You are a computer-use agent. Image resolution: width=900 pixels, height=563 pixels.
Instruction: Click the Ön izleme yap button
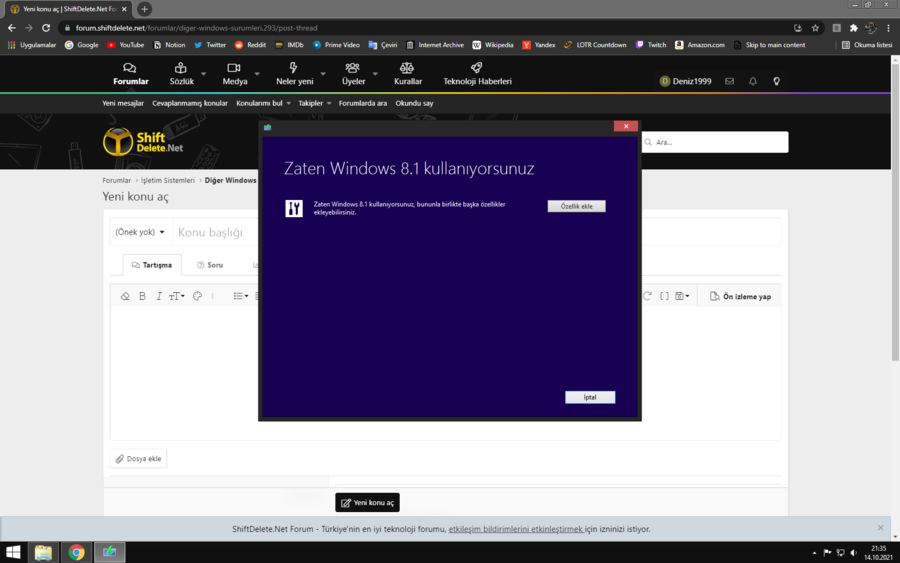pyautogui.click(x=740, y=297)
